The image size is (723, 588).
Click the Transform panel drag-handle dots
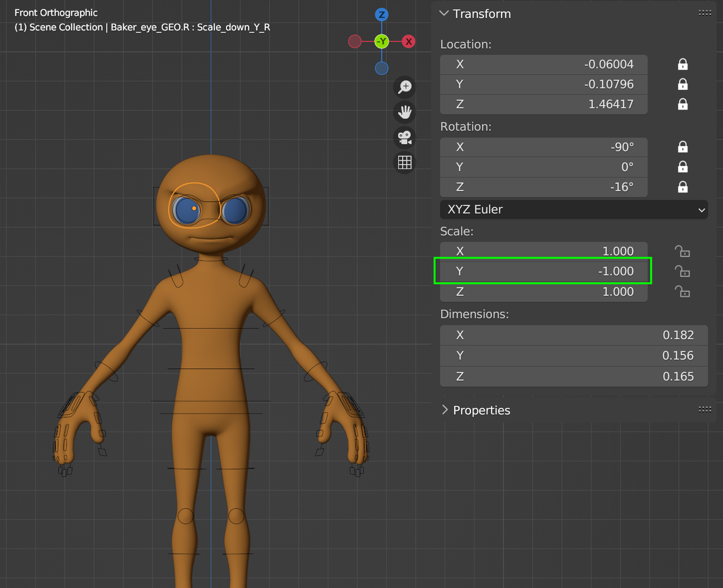tap(704, 13)
